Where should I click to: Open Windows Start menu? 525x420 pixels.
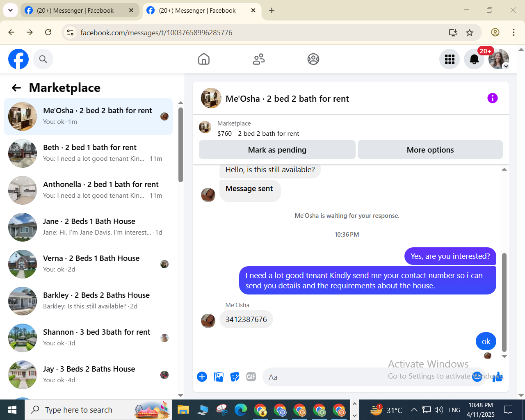12,410
